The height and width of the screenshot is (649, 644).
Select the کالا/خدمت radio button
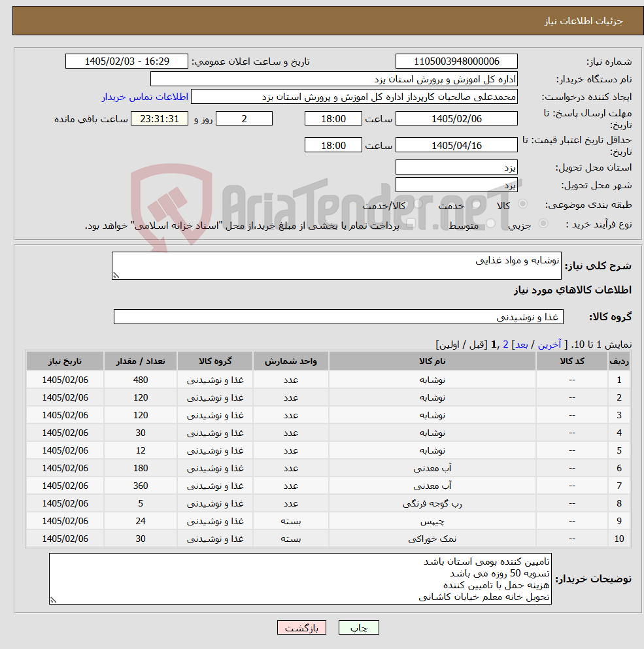418,204
